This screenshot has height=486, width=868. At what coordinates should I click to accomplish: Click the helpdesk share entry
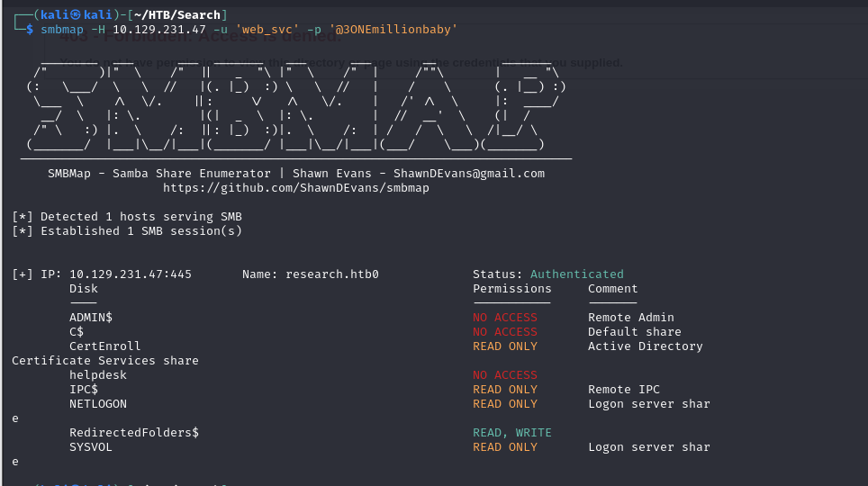(98, 374)
